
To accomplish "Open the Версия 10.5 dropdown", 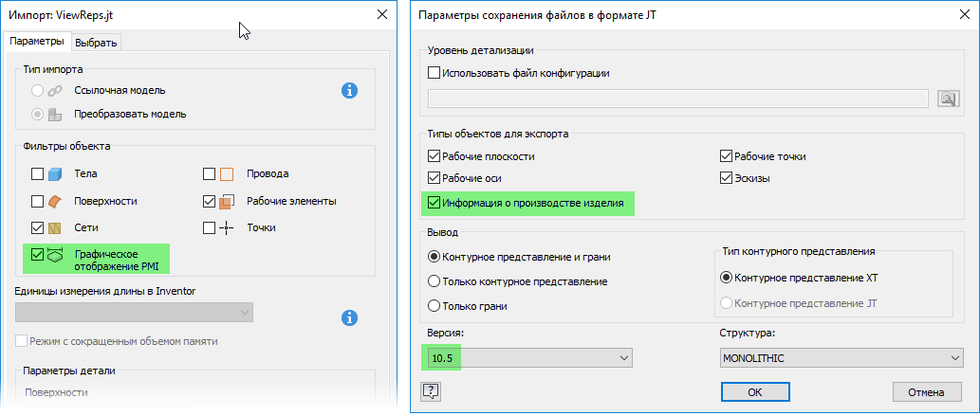I will click(x=529, y=358).
